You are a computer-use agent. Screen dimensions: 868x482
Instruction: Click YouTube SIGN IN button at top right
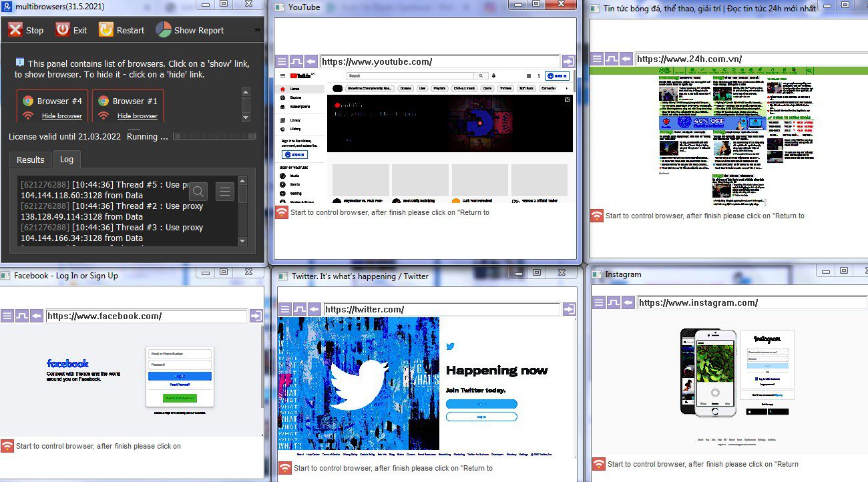click(558, 76)
